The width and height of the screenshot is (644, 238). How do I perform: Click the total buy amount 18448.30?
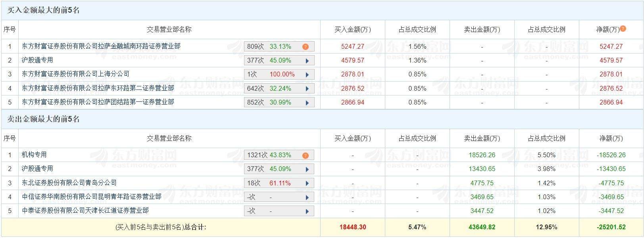tap(352, 227)
